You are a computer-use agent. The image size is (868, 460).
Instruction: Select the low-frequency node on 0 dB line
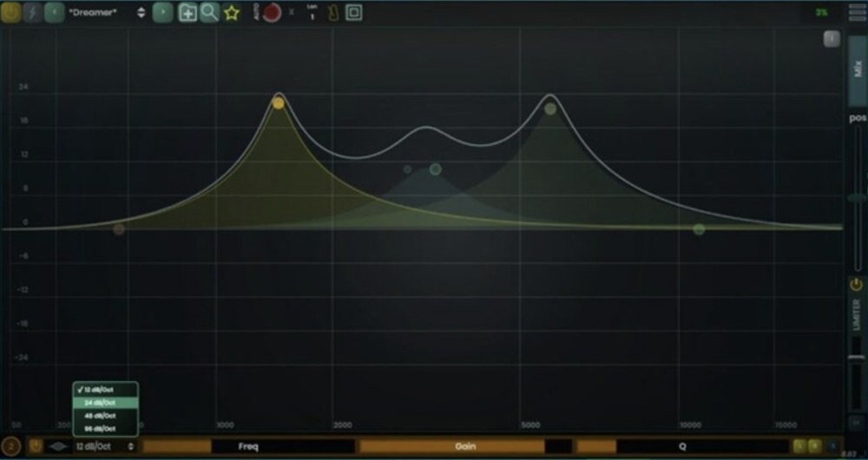click(119, 229)
